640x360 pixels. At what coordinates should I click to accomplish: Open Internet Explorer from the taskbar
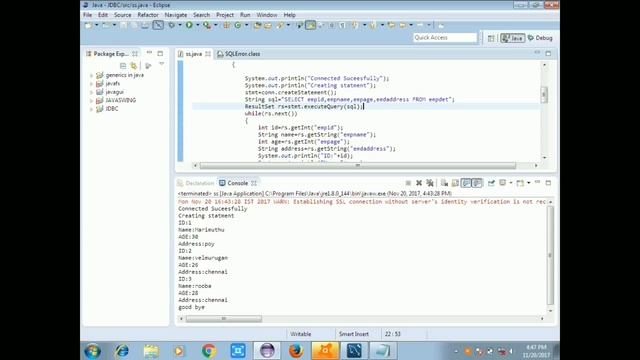coord(122,351)
